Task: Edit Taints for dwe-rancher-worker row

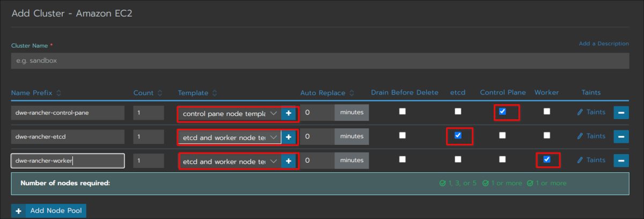Action: 591,160
